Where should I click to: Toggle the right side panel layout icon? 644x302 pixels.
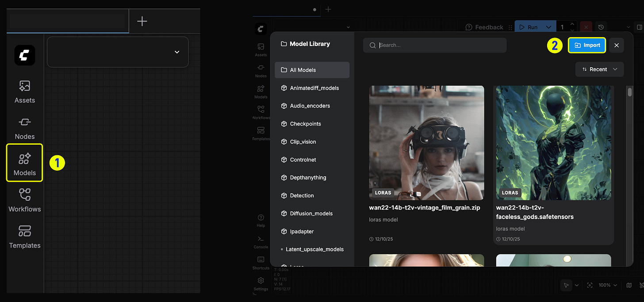coord(639,27)
